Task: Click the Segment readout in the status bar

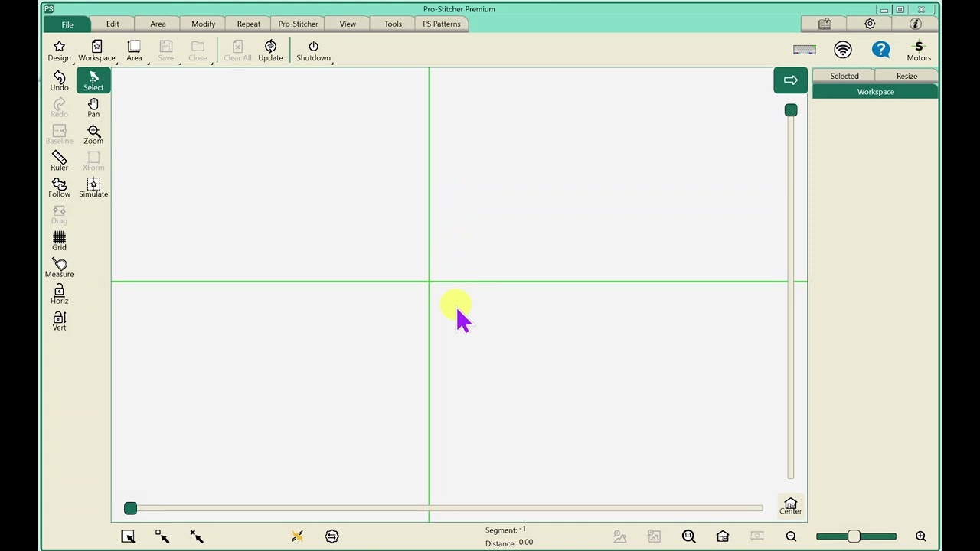Action: point(505,530)
